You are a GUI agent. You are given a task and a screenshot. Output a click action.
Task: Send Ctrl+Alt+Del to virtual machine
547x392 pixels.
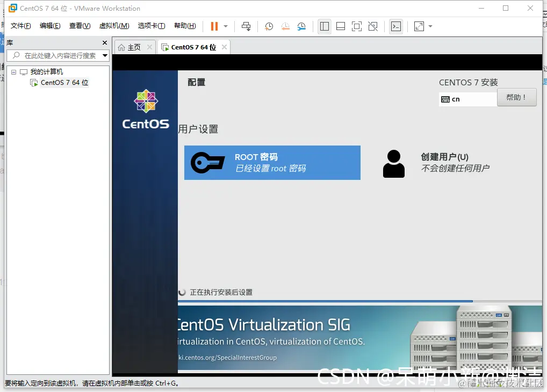[x=246, y=26]
